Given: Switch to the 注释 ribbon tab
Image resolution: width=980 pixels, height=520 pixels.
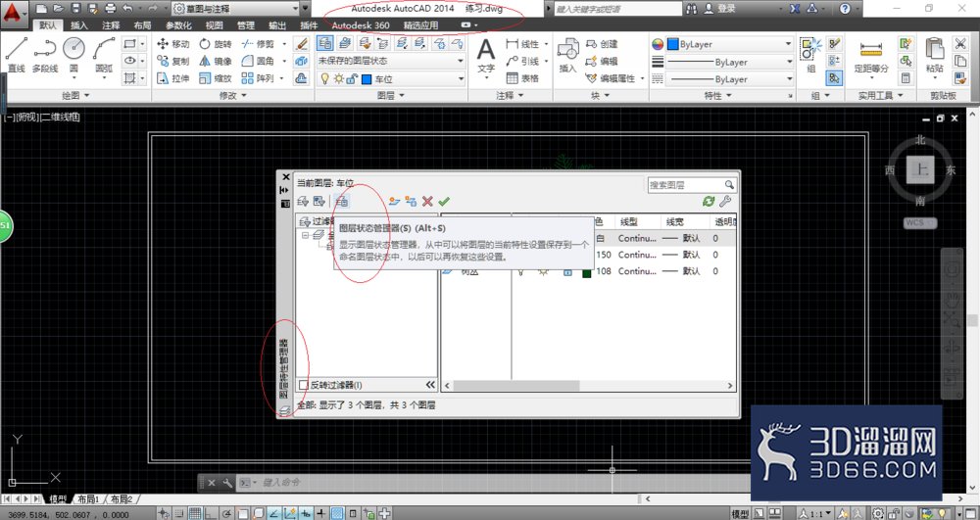Looking at the screenshot, I should [x=111, y=25].
